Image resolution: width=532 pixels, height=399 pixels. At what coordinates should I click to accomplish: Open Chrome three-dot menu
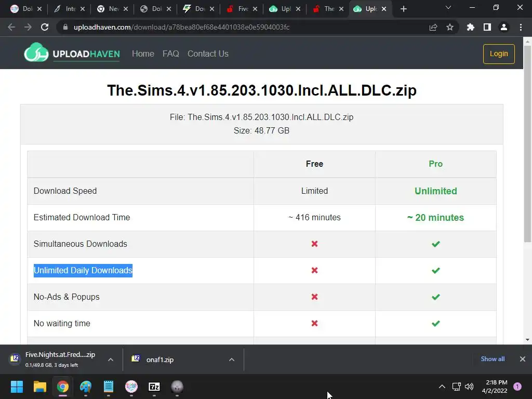[521, 27]
